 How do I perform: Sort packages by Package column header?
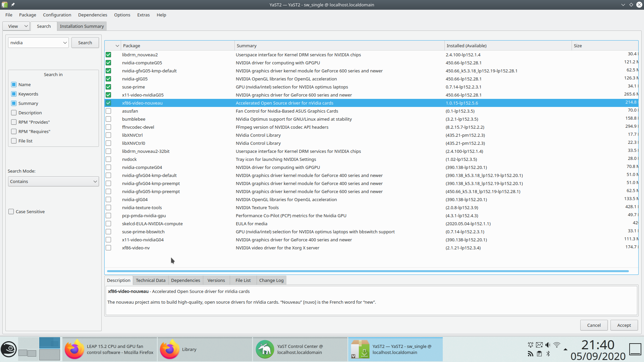pyautogui.click(x=178, y=46)
